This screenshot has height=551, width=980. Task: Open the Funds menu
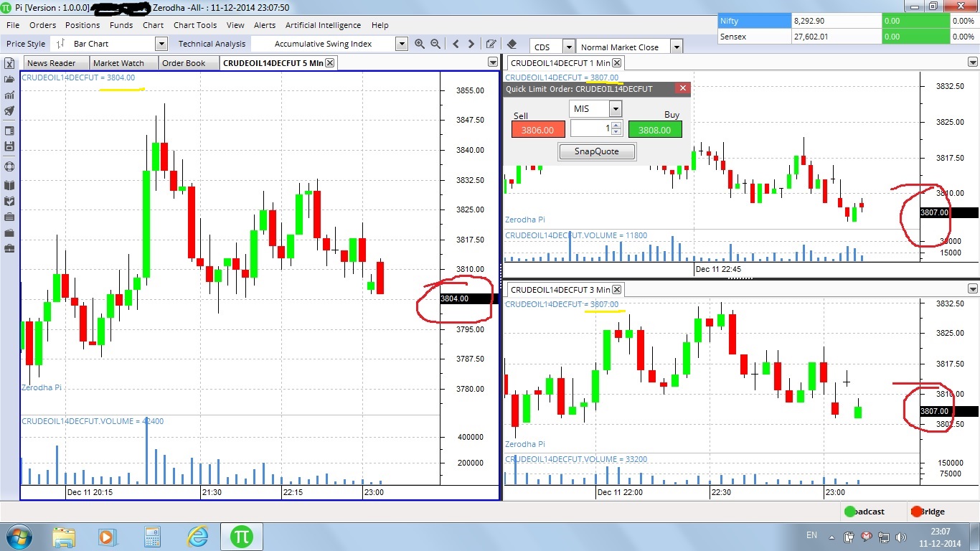[121, 25]
